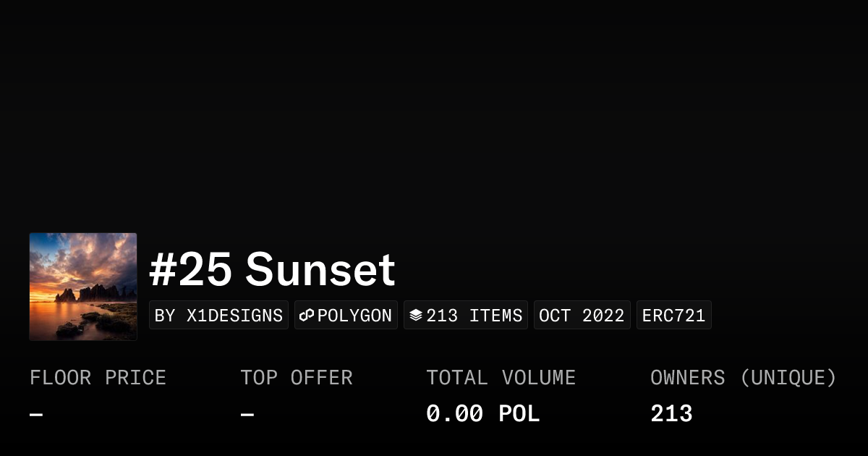Click the POL currency unit text
The height and width of the screenshot is (456, 868).
point(519,414)
